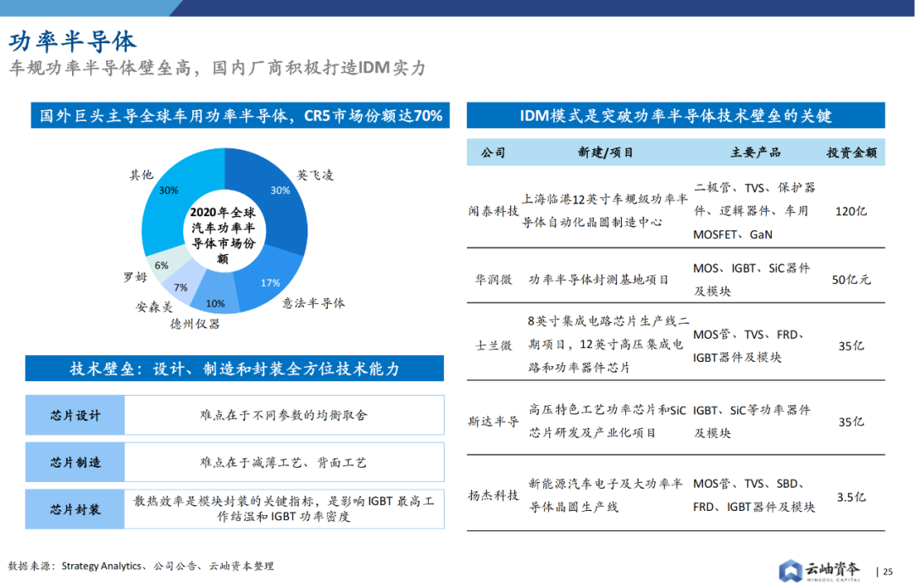This screenshot has width=915, height=588.
Task: Click the "6%" value on the donut chart
Action: click(x=162, y=265)
